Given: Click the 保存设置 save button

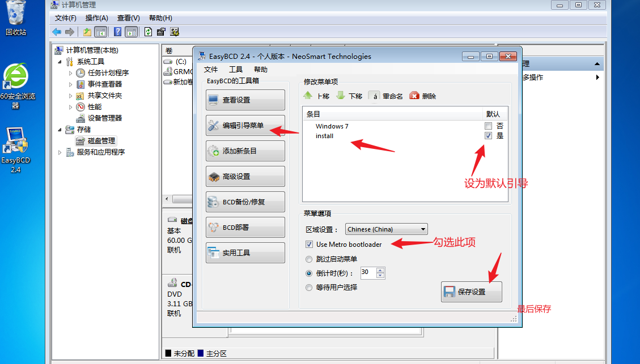Looking at the screenshot, I should point(471,292).
